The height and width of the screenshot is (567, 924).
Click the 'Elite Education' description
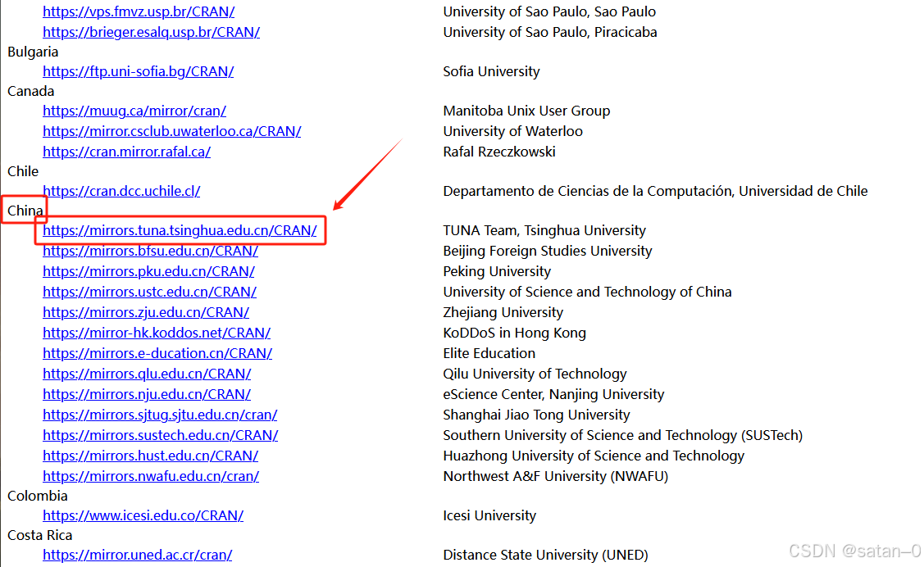489,354
